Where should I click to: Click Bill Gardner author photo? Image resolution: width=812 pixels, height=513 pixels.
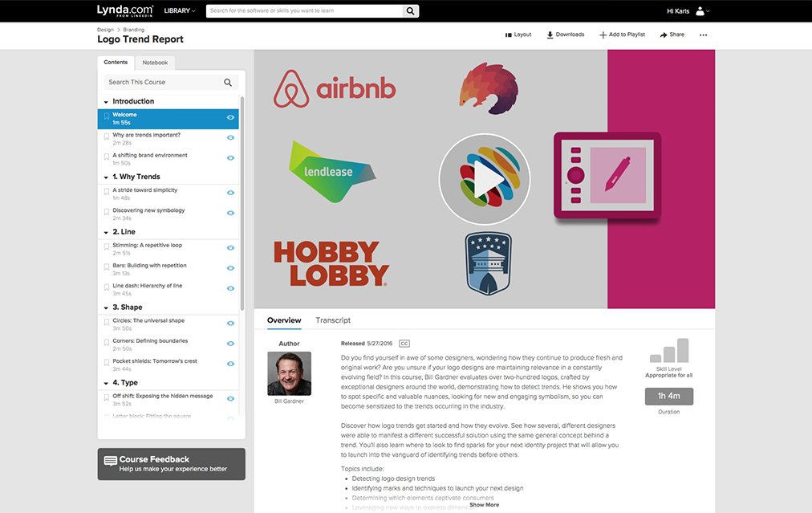point(289,373)
